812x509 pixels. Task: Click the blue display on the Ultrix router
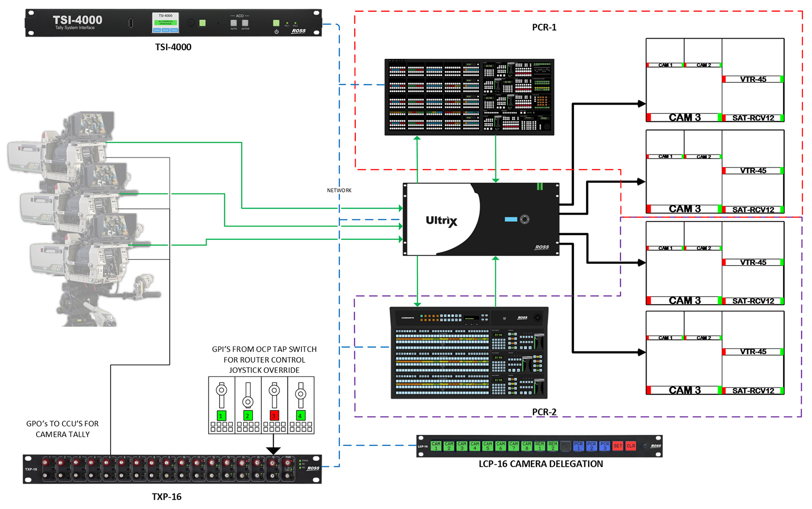[x=511, y=219]
